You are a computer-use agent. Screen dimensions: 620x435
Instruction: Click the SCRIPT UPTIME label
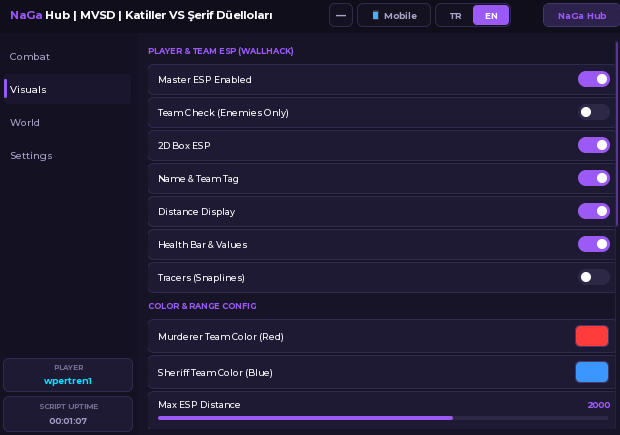(x=68, y=407)
